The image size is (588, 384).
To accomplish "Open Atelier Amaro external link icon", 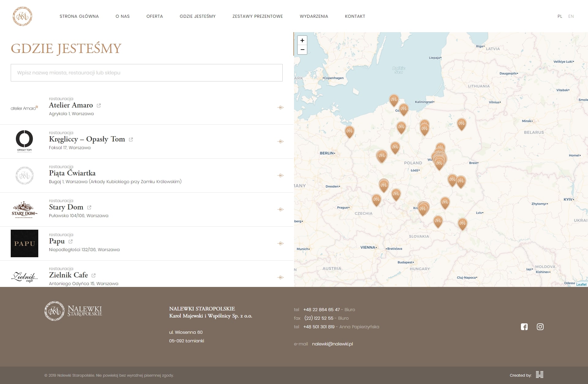I will (99, 105).
